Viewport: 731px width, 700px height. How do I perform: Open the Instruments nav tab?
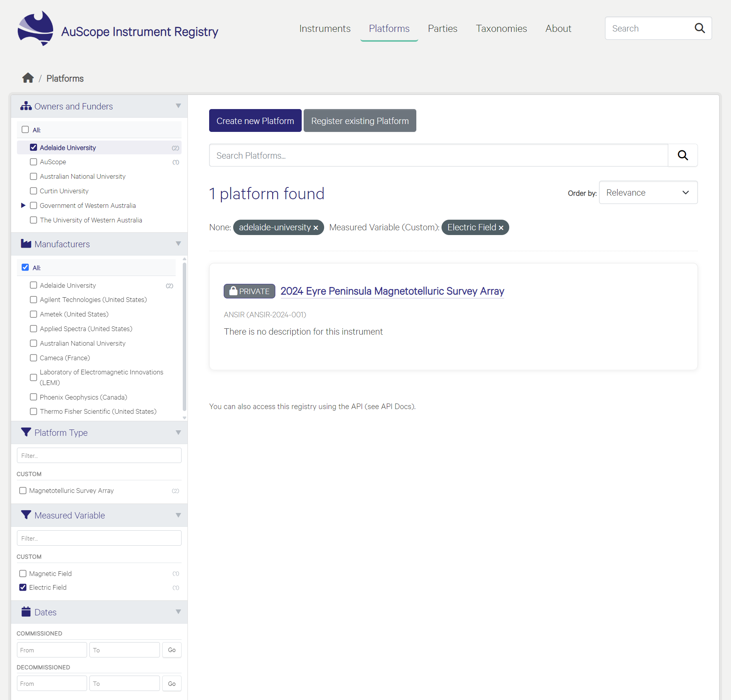pos(325,29)
